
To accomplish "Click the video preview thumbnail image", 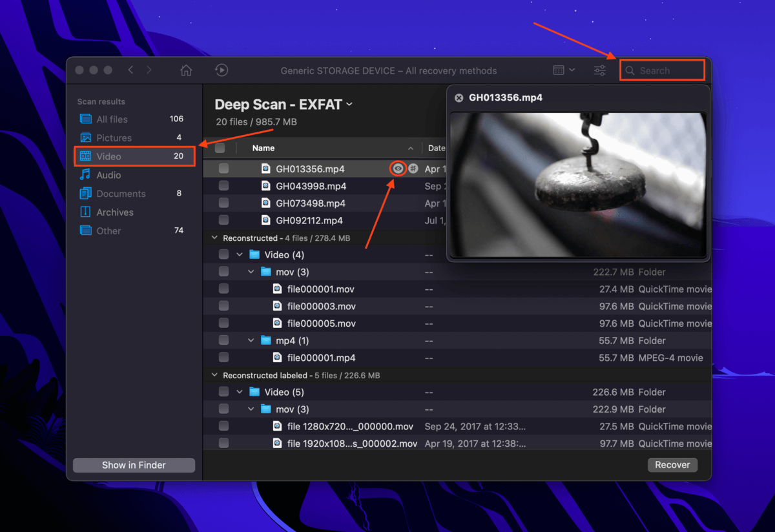I will coord(578,185).
